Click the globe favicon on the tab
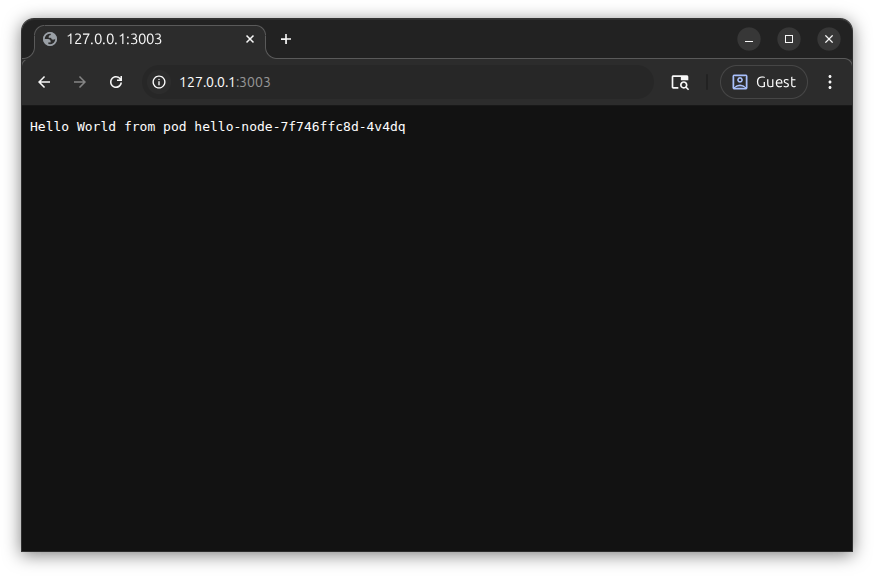Image resolution: width=874 pixels, height=576 pixels. (50, 39)
